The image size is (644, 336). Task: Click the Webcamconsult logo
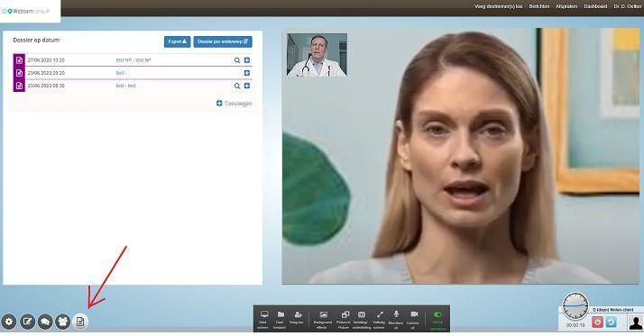[25, 11]
